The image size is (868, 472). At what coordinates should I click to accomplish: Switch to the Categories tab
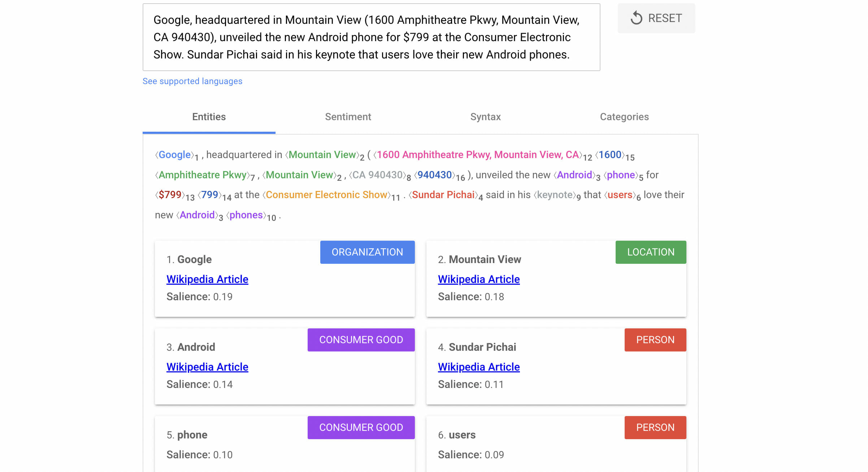click(624, 117)
